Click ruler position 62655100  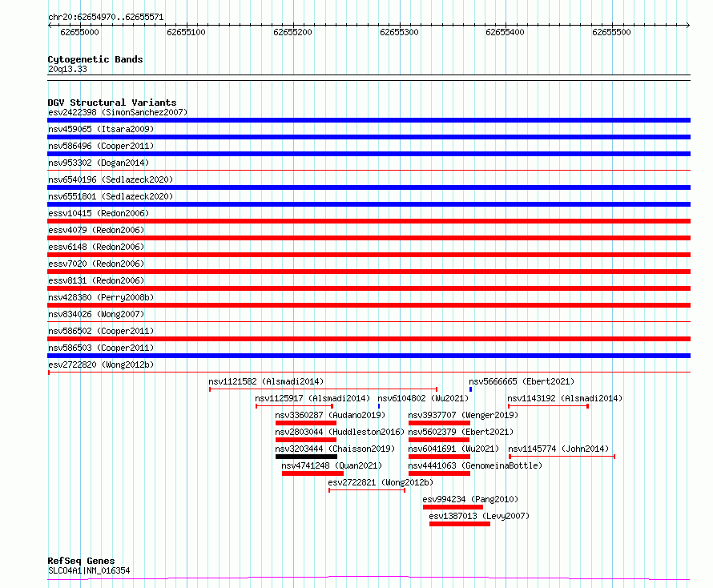point(186,32)
